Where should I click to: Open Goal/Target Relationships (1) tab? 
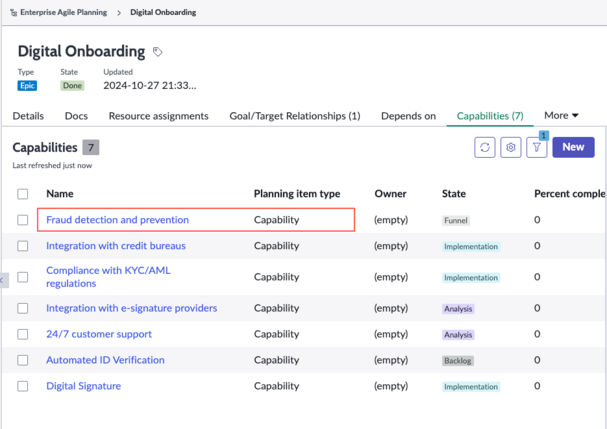pyautogui.click(x=295, y=116)
